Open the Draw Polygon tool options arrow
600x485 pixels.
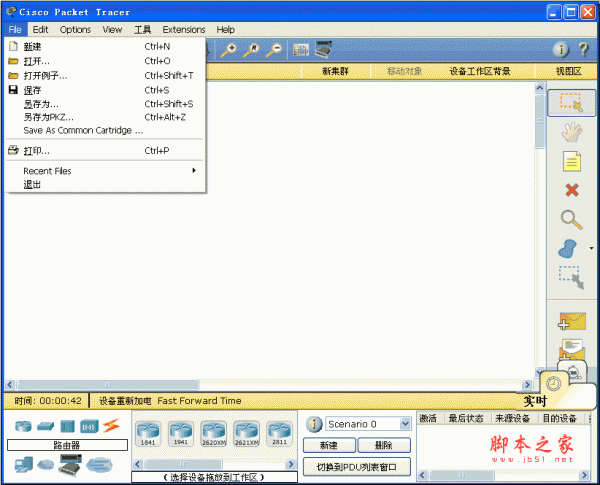click(x=592, y=248)
